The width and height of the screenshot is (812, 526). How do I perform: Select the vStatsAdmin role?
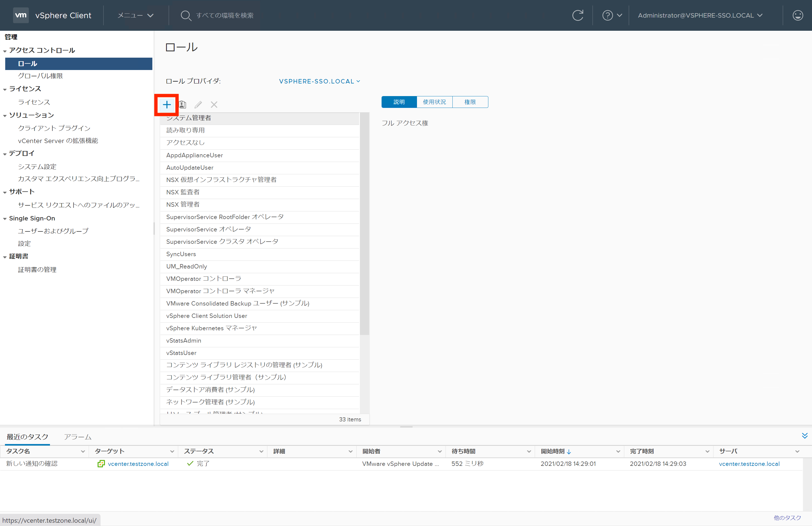260,341
